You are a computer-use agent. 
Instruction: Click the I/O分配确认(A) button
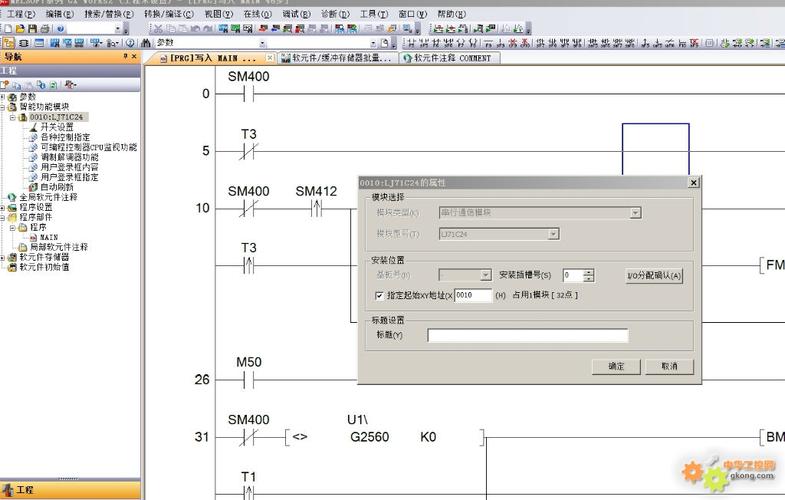pos(654,275)
